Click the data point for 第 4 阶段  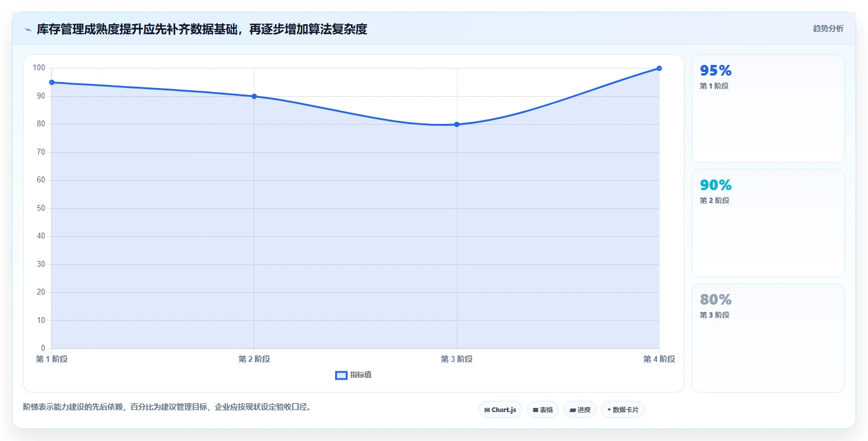pyautogui.click(x=659, y=68)
